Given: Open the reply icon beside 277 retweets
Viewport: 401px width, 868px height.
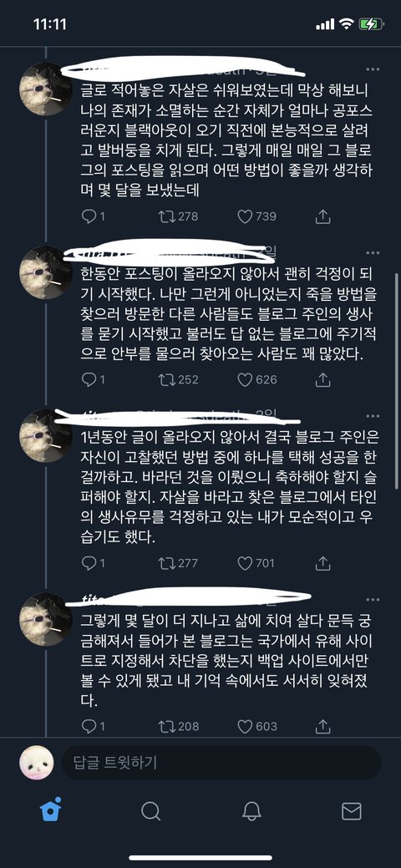Looking at the screenshot, I should point(89,563).
